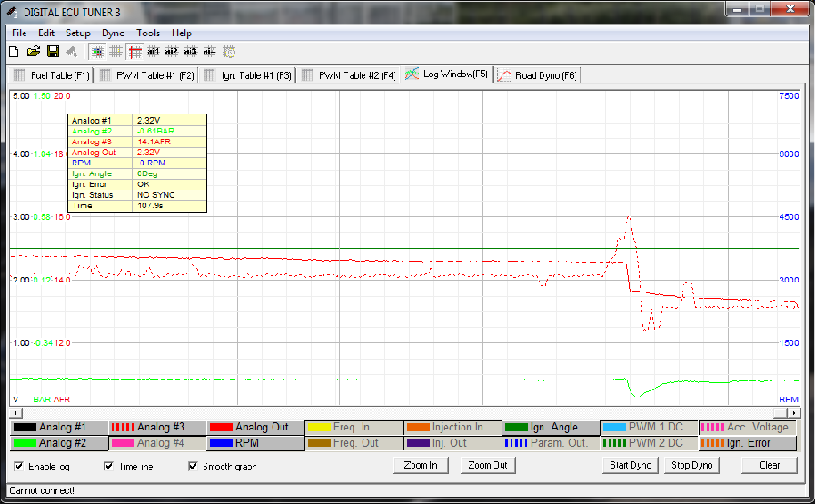Image resolution: width=815 pixels, height=504 pixels.
Task: Open the Tools menu
Action: click(x=148, y=33)
